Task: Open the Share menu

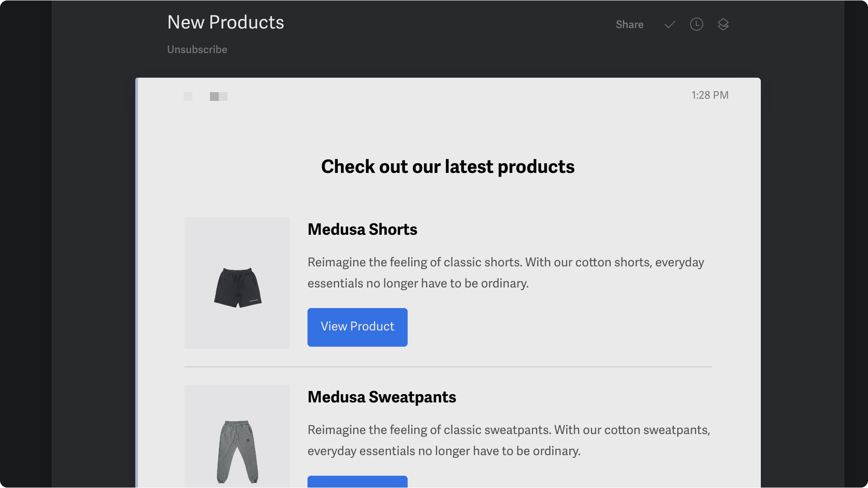Action: pos(629,25)
